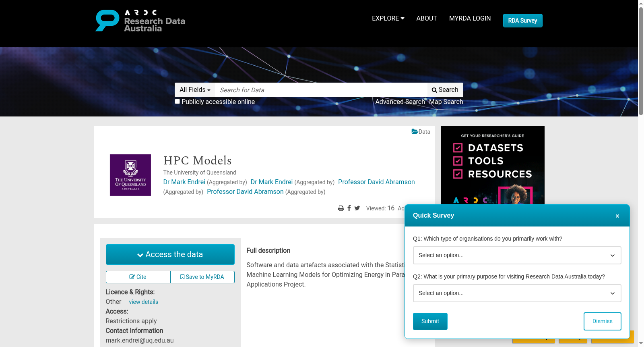Open Q1 organisation type dropdown
Viewport: 644px width, 347px height.
click(x=517, y=255)
